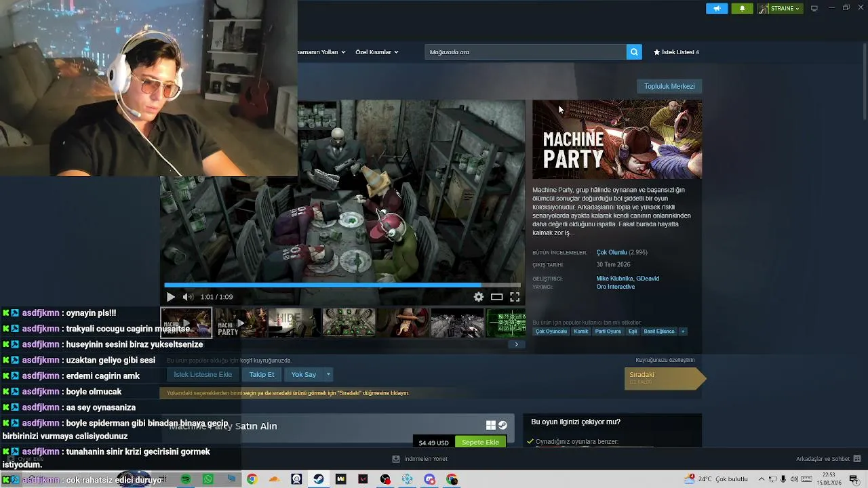Select the HIDE screenshot thumbnail
Screen dimensions: 868x488
[294, 323]
